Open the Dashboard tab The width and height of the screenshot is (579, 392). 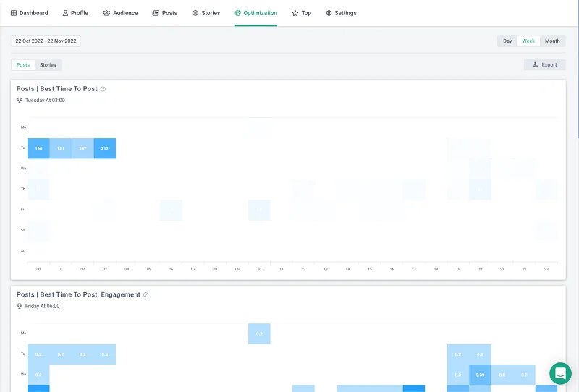tap(30, 13)
